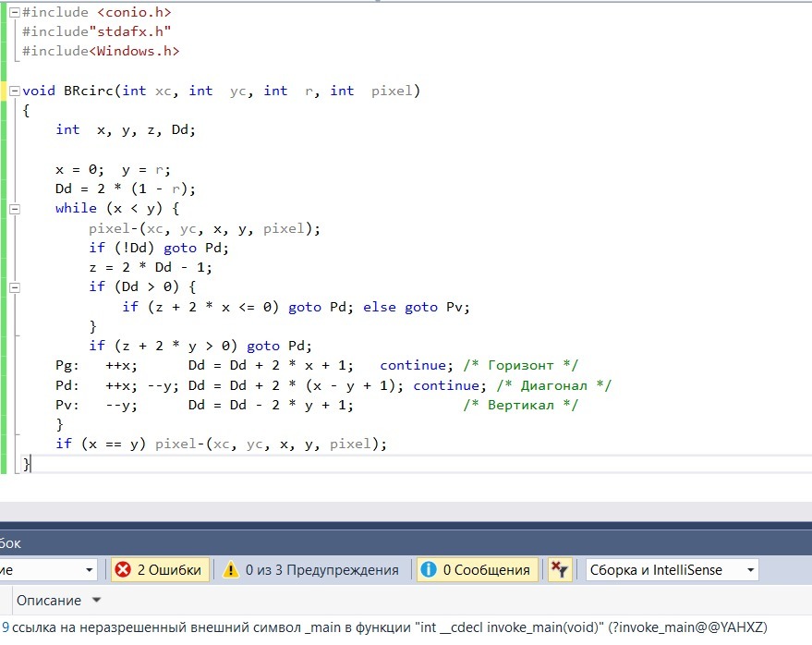
Task: Click the if (!Dd) goto Pd line
Action: coord(159,249)
